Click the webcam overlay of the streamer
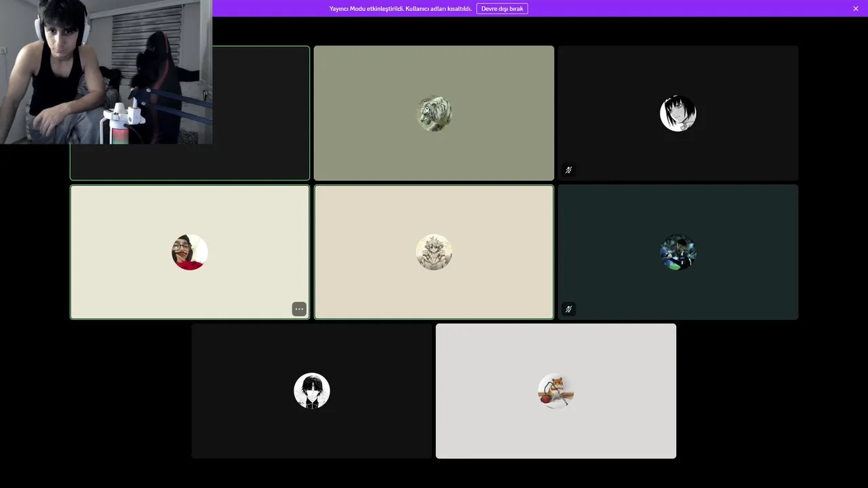The height and width of the screenshot is (488, 868). (x=106, y=72)
